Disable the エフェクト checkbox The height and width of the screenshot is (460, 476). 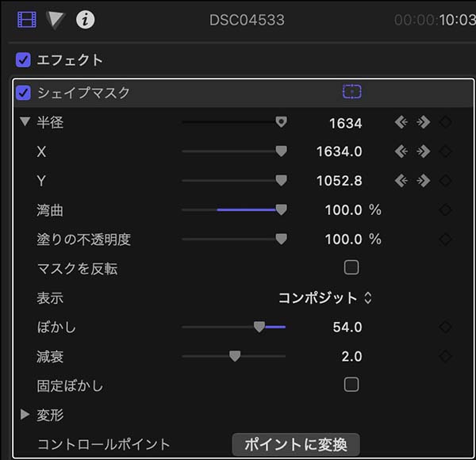(23, 59)
